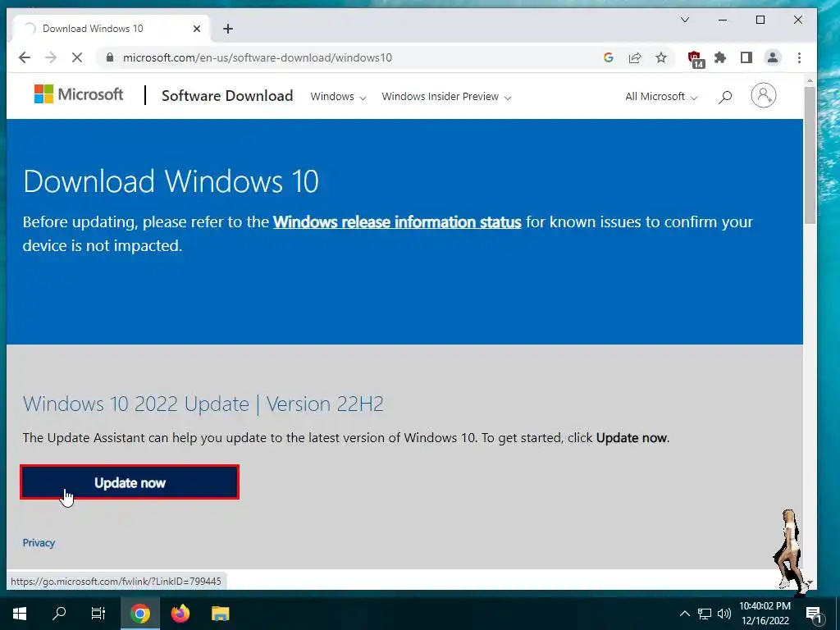Click the forward navigation arrow

coord(51,58)
